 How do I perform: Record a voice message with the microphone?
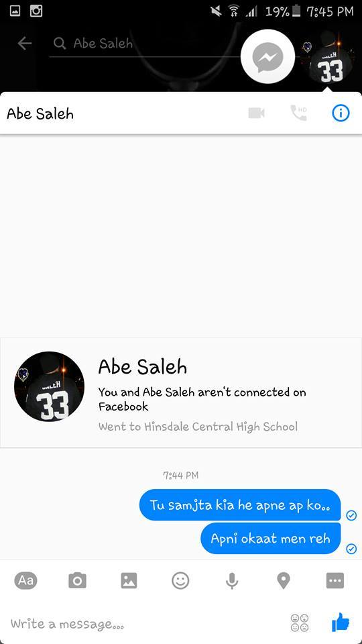[x=232, y=580]
